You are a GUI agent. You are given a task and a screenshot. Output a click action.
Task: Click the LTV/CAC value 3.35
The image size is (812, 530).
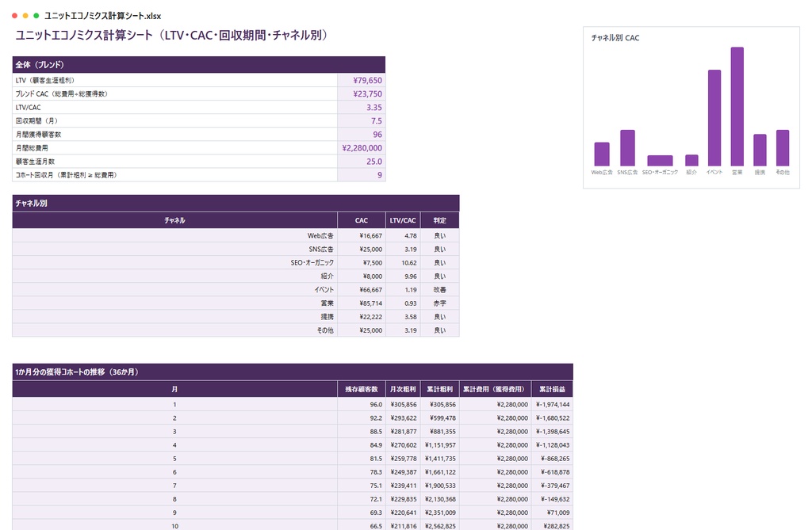(362, 107)
